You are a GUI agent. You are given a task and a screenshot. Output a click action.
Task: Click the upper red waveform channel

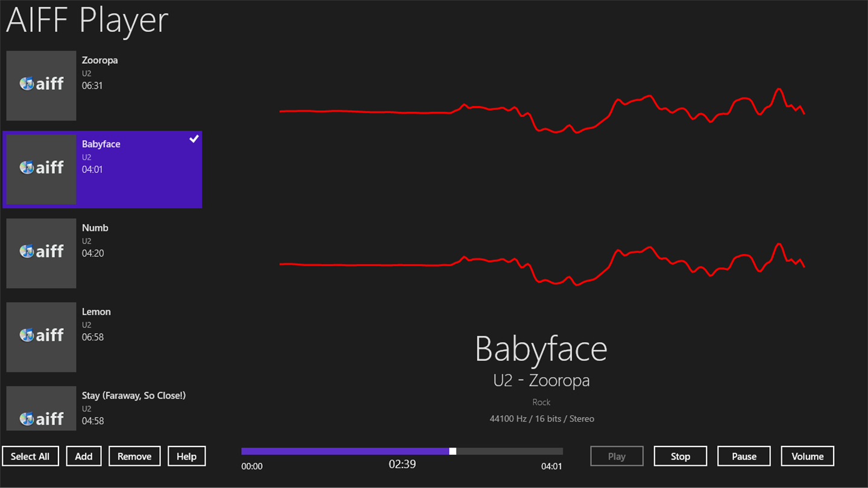click(542, 111)
